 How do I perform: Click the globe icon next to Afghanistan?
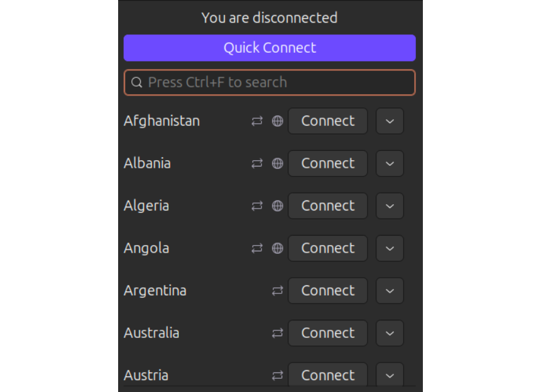(x=277, y=121)
